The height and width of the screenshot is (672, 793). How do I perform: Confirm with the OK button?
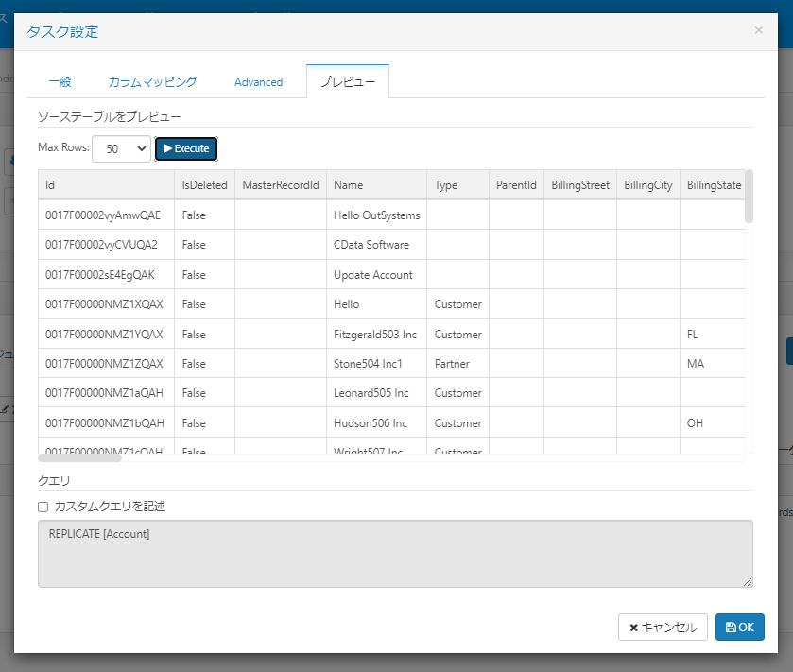(x=739, y=627)
